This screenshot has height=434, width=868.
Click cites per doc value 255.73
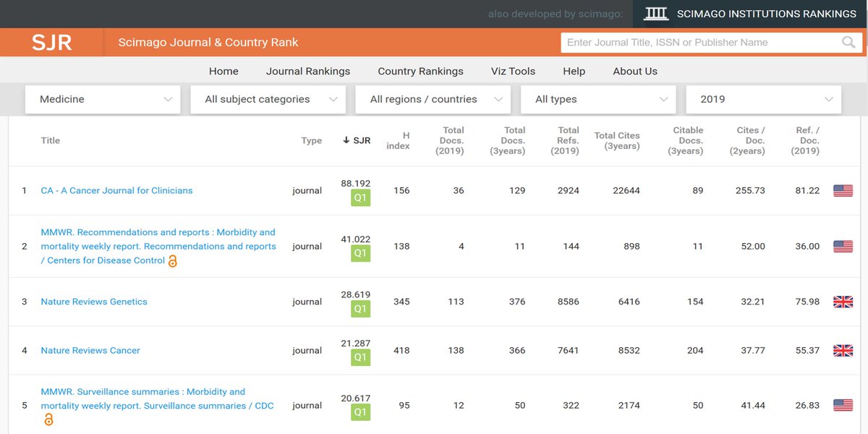point(750,191)
